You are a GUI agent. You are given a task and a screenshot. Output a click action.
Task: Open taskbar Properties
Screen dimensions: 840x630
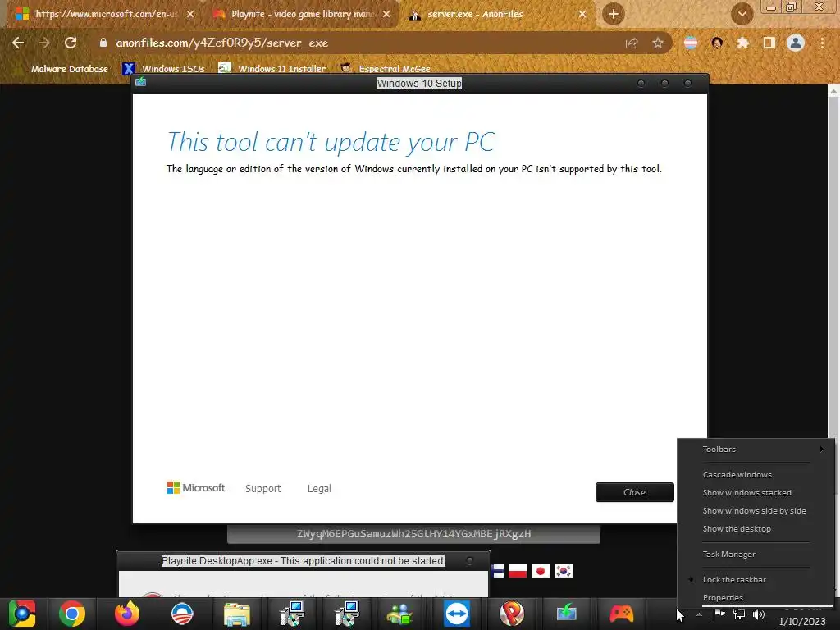tap(756, 597)
